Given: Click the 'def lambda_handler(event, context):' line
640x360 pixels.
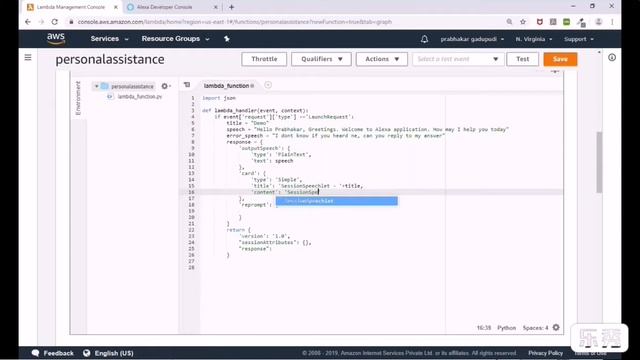Looking at the screenshot, I should [255, 111].
